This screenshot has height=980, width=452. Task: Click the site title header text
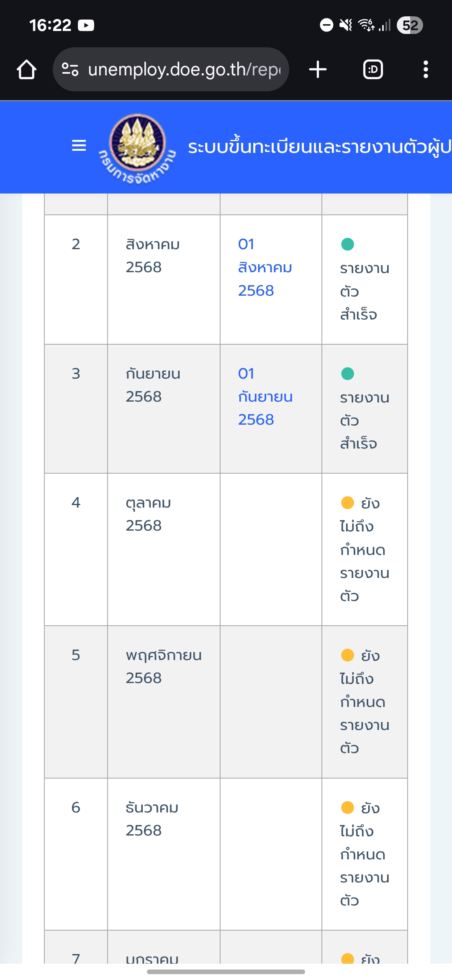click(x=320, y=147)
